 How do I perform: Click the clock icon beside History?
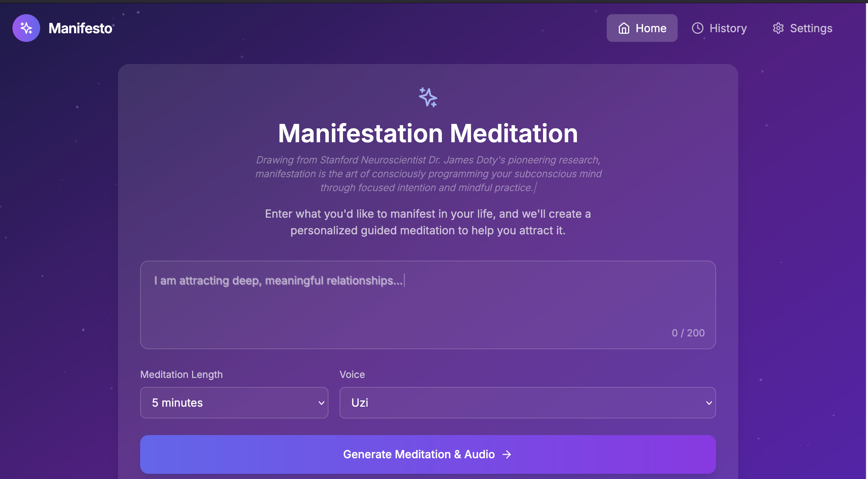(x=697, y=28)
